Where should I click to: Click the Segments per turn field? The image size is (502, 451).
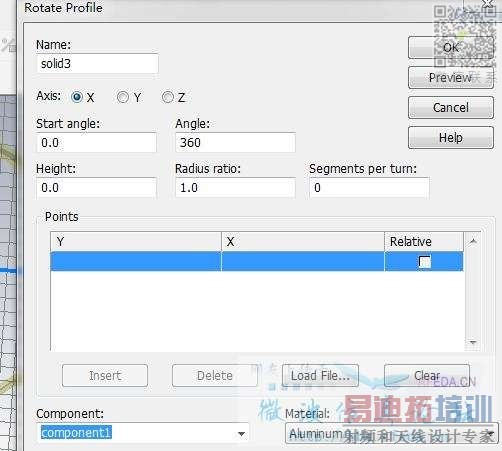369,188
